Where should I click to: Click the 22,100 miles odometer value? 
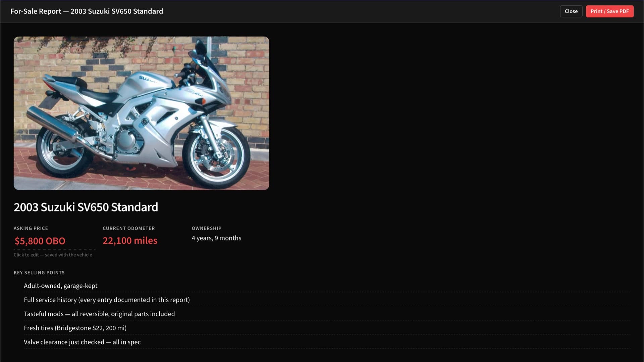(x=130, y=240)
